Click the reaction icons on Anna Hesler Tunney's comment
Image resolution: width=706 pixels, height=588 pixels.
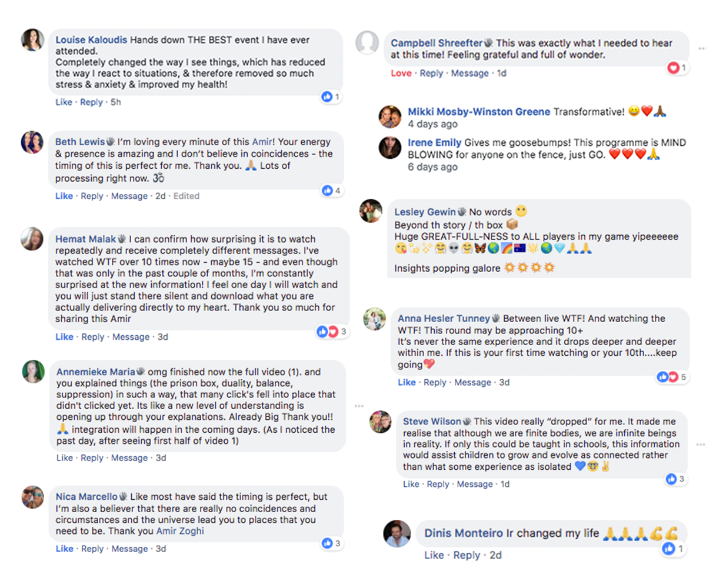coord(667,377)
